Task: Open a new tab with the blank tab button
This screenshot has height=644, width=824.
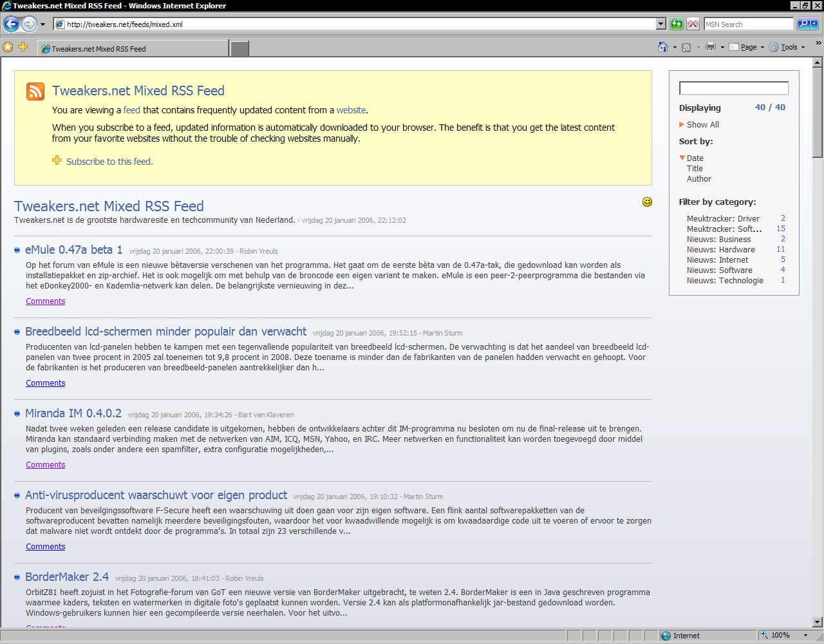Action: point(239,48)
